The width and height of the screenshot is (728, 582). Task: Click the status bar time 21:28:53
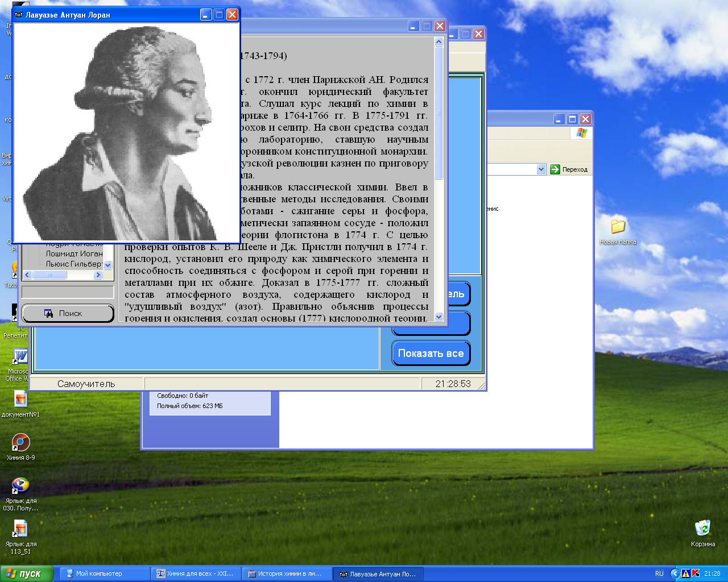[x=453, y=384]
